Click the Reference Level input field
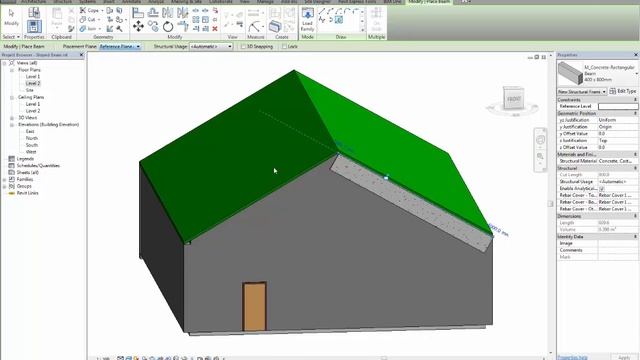This screenshot has height=360, width=640. 618,106
